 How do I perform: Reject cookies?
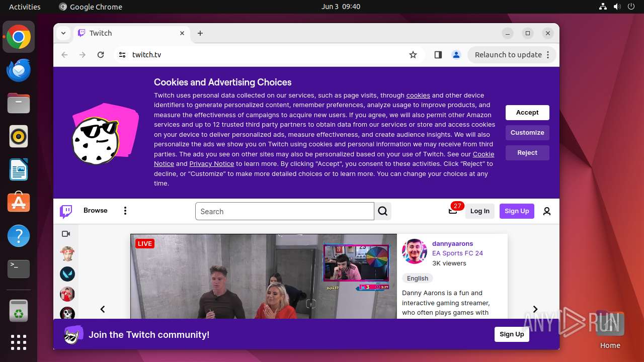527,153
